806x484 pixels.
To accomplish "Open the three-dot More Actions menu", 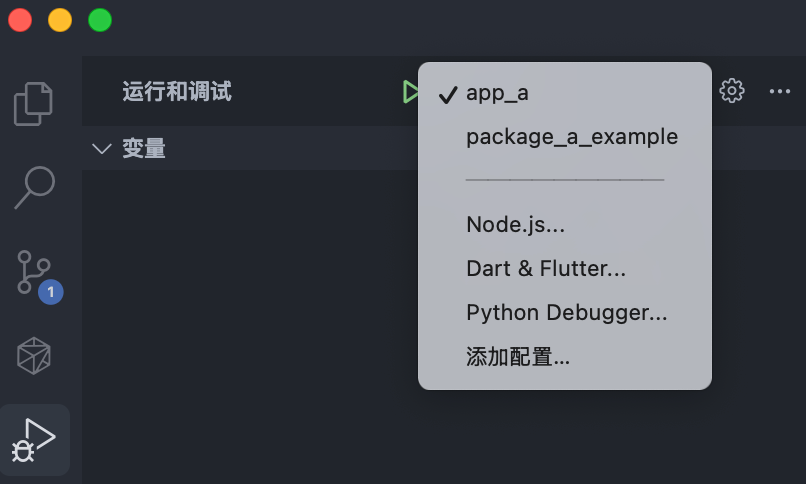I will (x=780, y=91).
